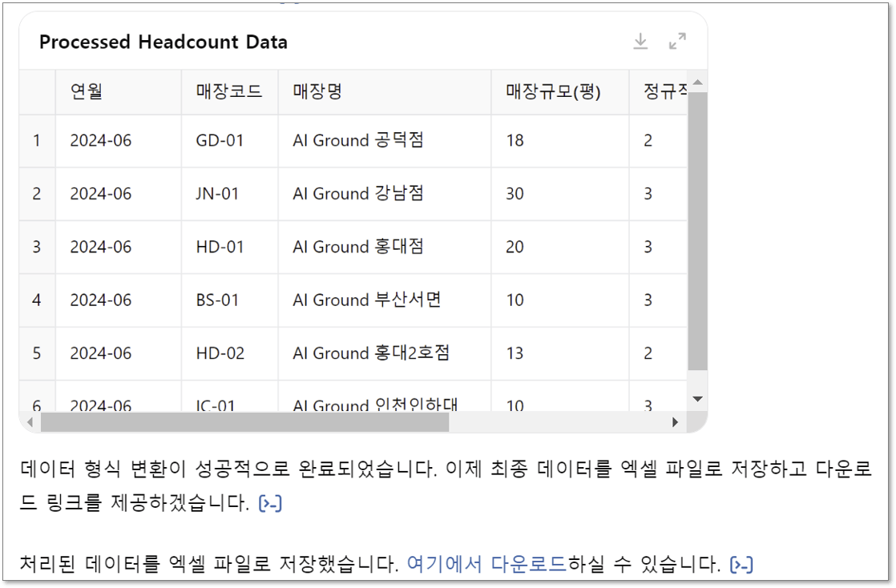This screenshot has width=896, height=588.
Task: Download the Processed Headcount Data table
Action: point(640,41)
